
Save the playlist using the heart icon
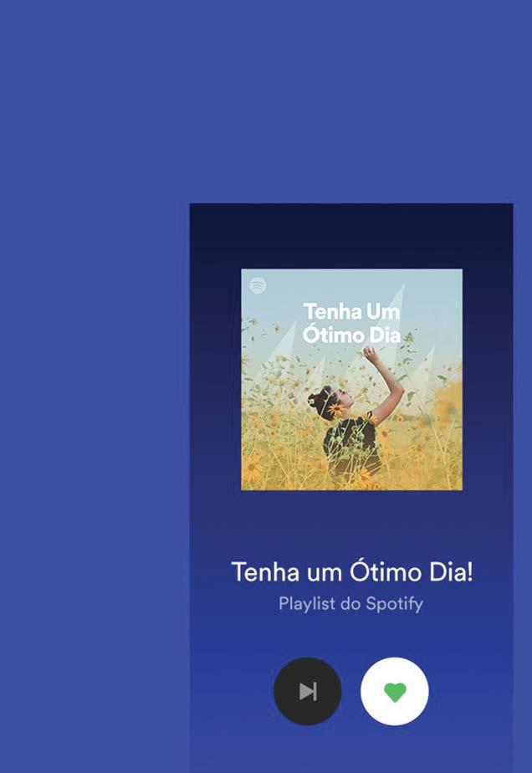395,692
